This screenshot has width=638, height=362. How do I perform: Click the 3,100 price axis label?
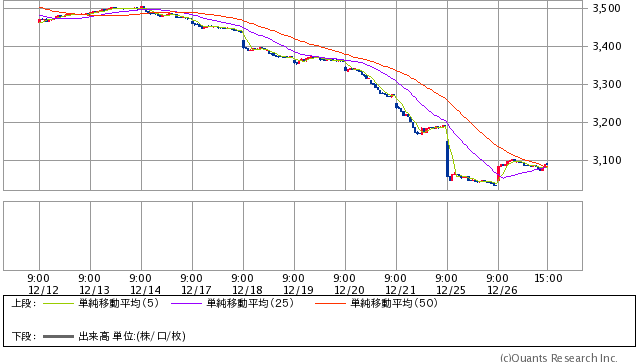(x=607, y=161)
